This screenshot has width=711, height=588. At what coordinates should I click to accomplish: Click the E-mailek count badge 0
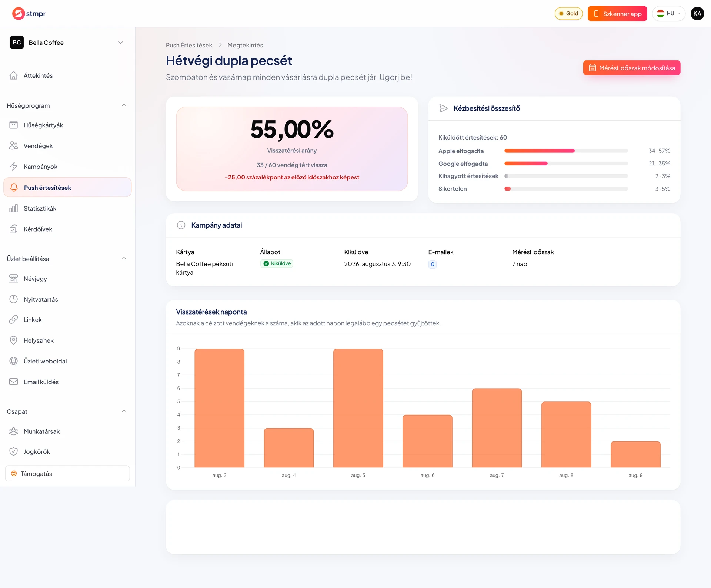tap(433, 264)
